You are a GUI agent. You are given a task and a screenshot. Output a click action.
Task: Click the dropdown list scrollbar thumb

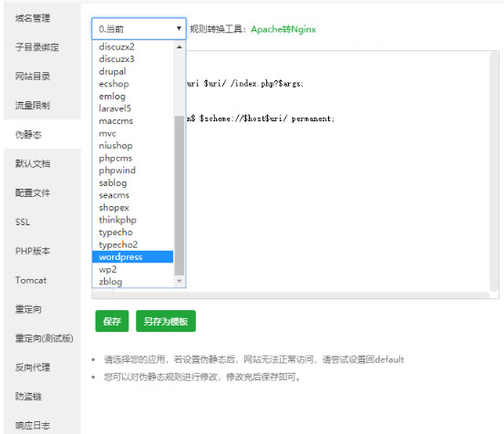tap(180, 195)
